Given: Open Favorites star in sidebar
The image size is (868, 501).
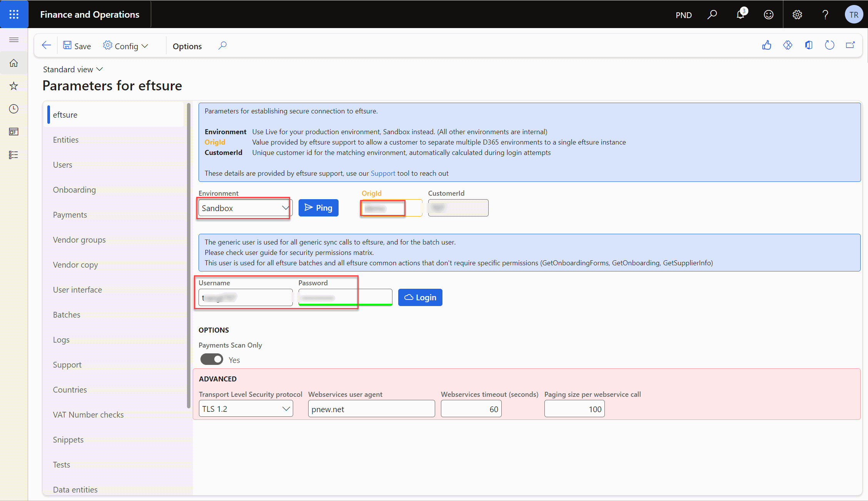Looking at the screenshot, I should 14,86.
